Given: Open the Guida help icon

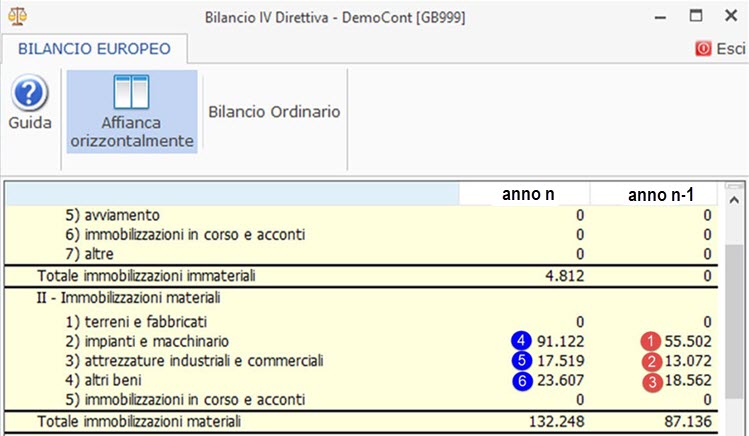Looking at the screenshot, I should [x=30, y=93].
